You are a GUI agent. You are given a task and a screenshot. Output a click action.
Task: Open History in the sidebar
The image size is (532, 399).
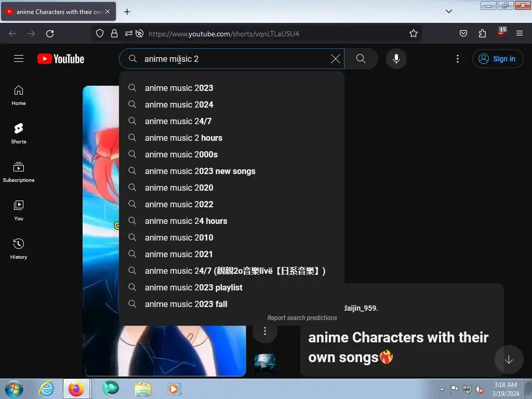click(x=19, y=249)
